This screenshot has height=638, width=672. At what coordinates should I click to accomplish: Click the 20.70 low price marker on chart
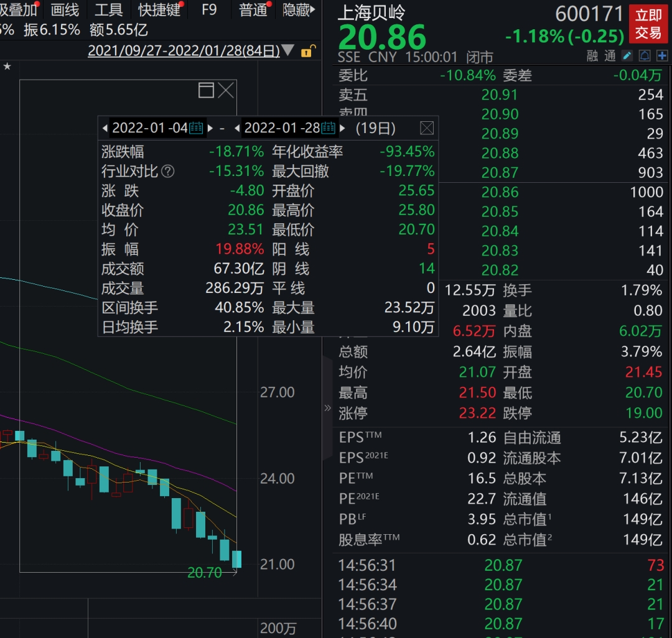click(x=205, y=573)
